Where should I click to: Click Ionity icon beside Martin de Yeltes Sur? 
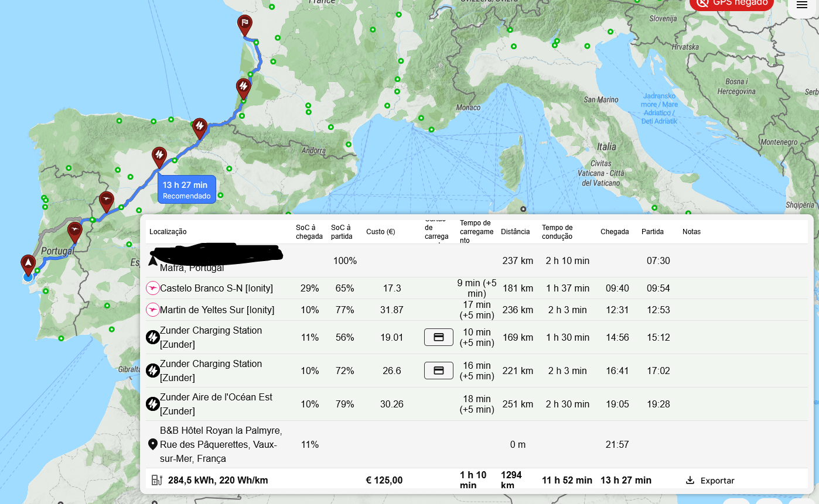152,310
